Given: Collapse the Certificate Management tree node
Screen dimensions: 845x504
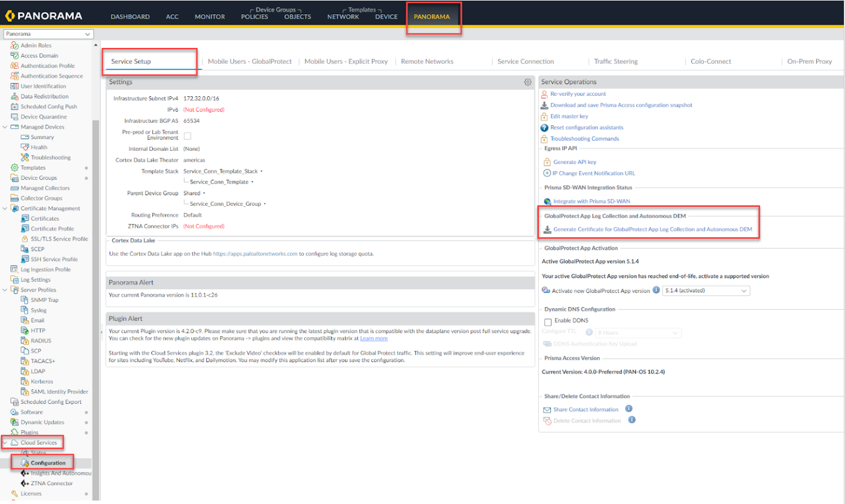Looking at the screenshot, I should pyautogui.click(x=5, y=208).
